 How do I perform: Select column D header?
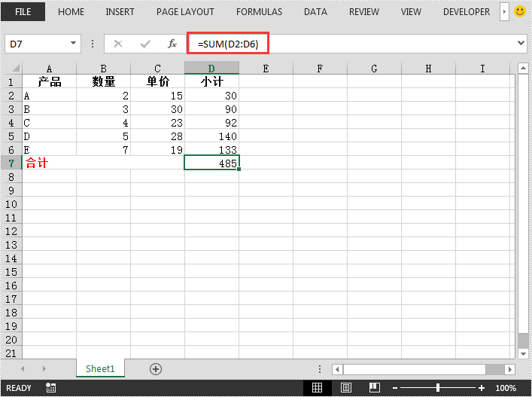click(x=211, y=68)
